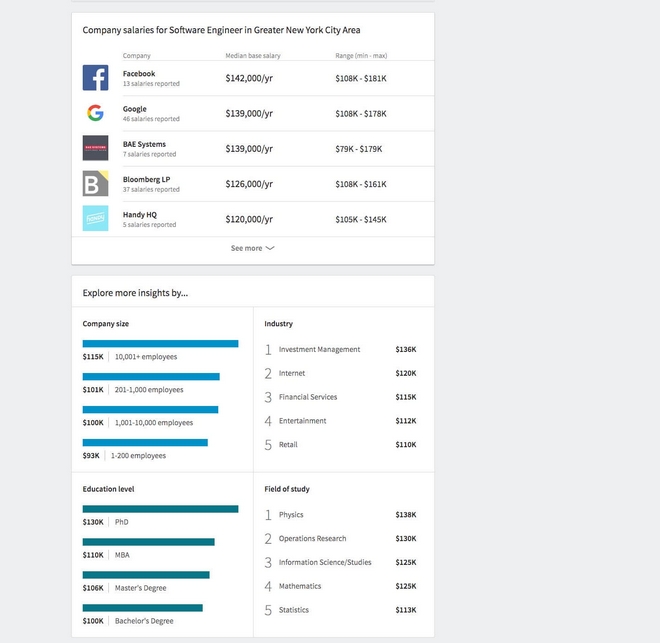660x643 pixels.
Task: Click the BAE Systems logo
Action: (95, 148)
